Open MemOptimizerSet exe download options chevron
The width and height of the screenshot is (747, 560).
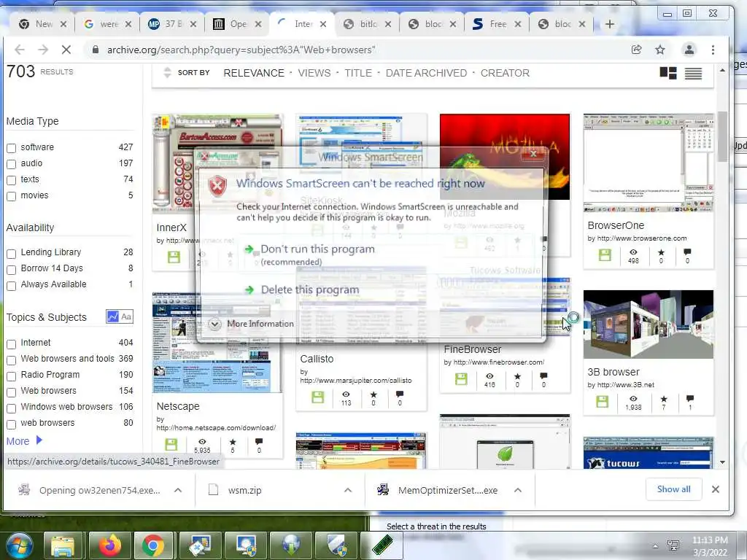tap(518, 490)
